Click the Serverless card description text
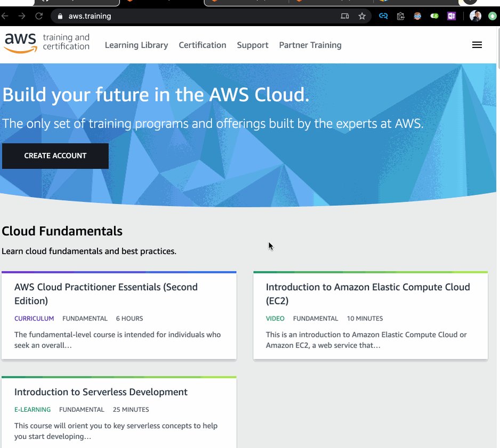This screenshot has height=448, width=500. click(x=116, y=431)
